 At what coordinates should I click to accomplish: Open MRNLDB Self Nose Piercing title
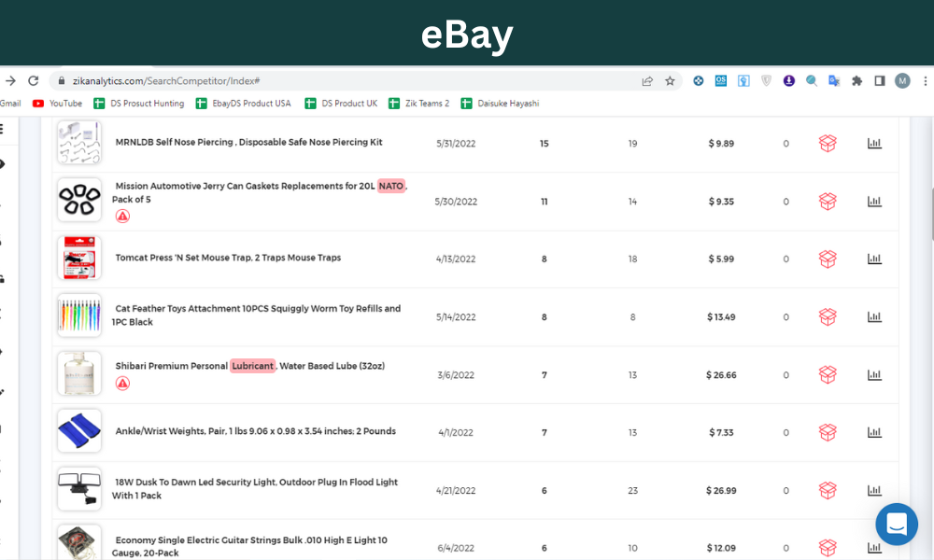[249, 142]
